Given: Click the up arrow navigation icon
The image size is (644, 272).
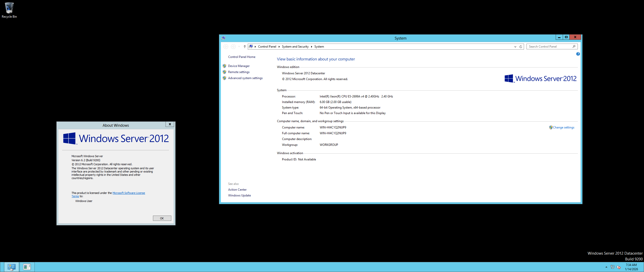Looking at the screenshot, I should [245, 47].
